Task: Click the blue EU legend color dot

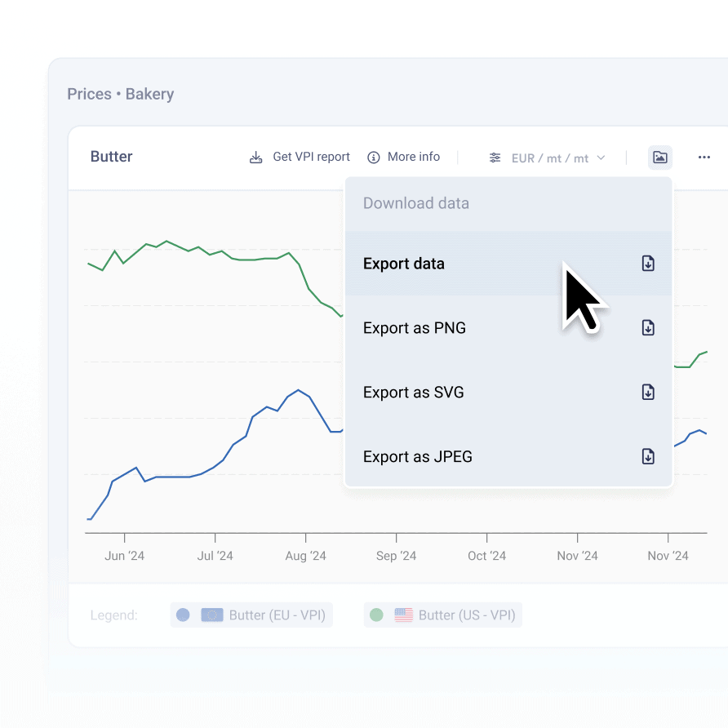Action: click(x=184, y=615)
